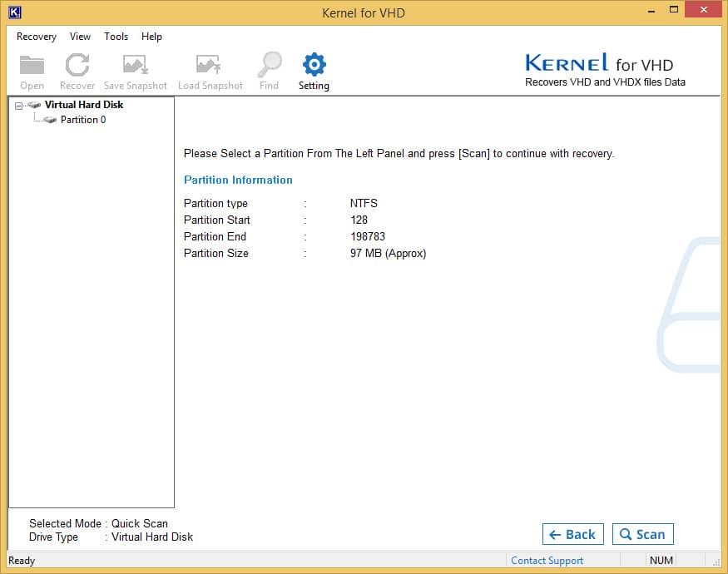Open the Contact Support link
This screenshot has width=728, height=574.
(x=547, y=561)
